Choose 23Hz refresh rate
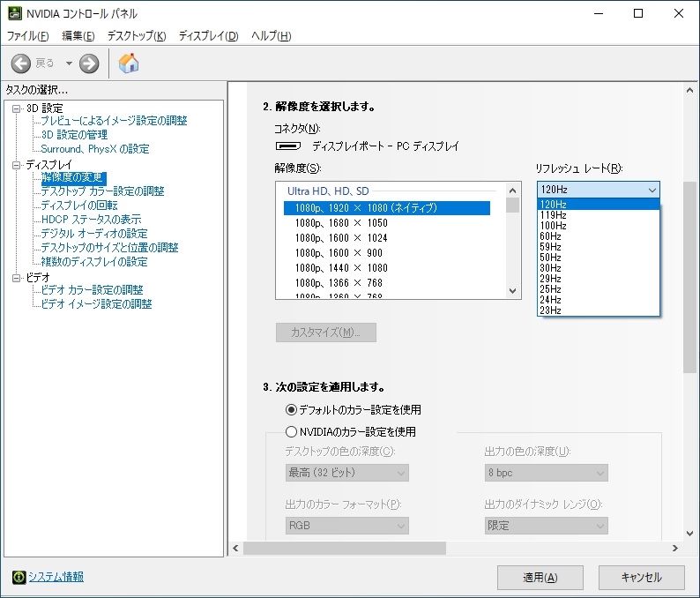The width and height of the screenshot is (700, 598). tap(599, 310)
